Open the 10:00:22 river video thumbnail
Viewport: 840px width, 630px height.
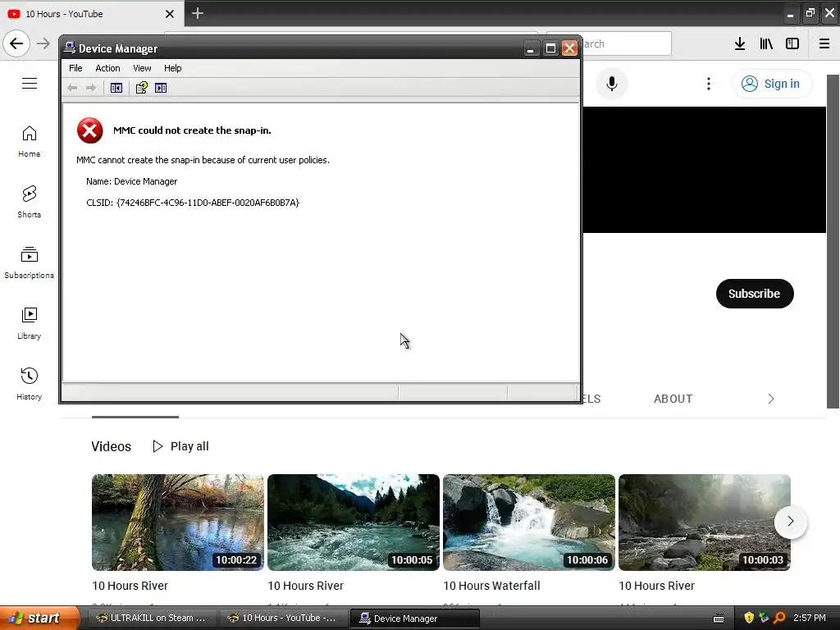tap(178, 523)
